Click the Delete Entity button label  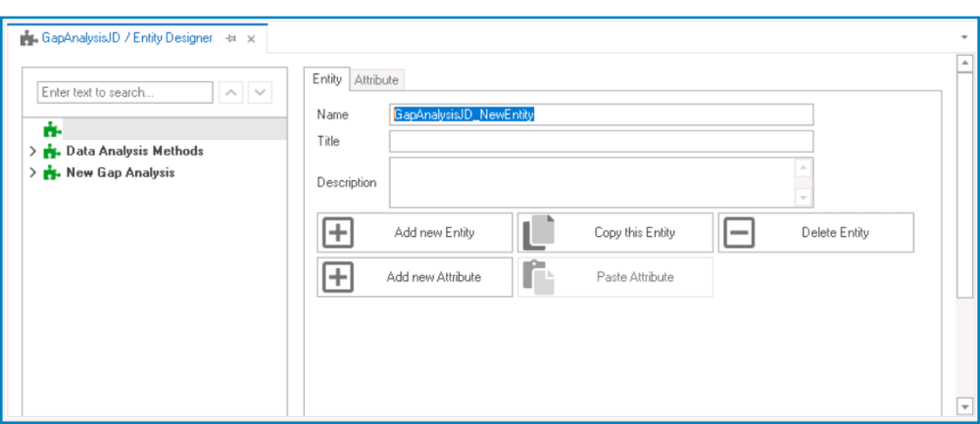(835, 233)
